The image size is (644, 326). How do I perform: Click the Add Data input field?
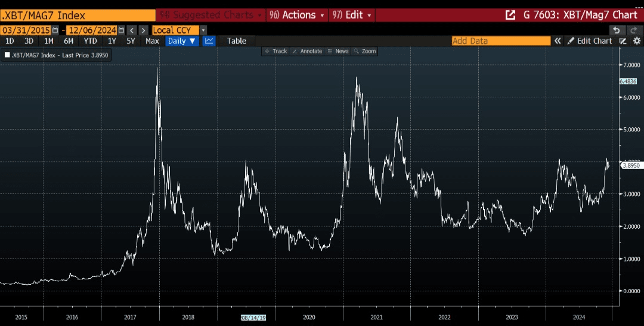[501, 41]
